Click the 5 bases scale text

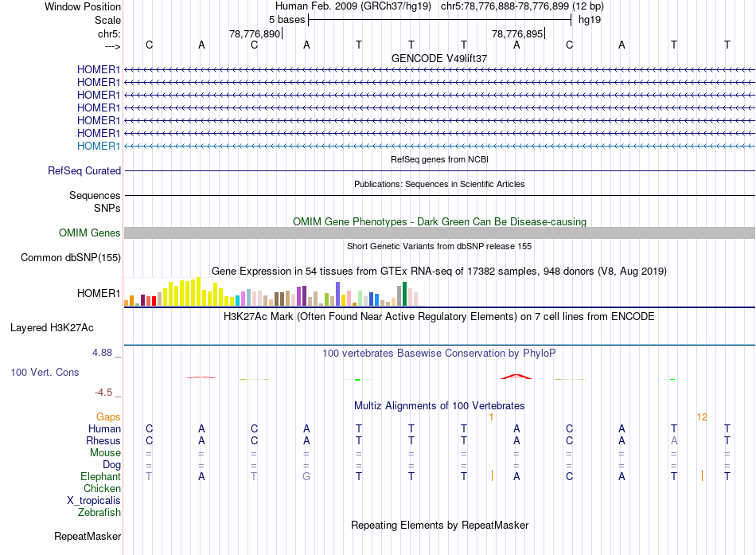point(286,20)
